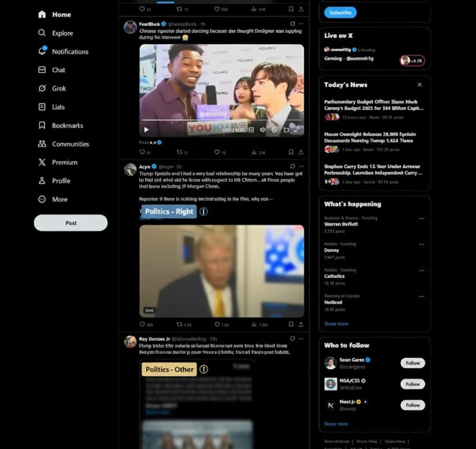Open Profile from the navigation menu

point(61,181)
